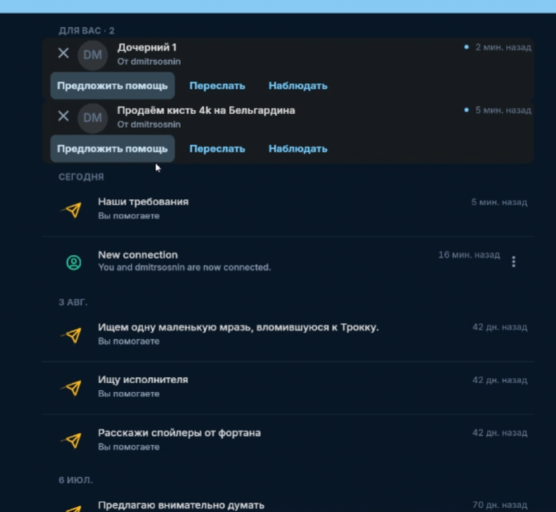Click the 3 АВГ. section header
The width and height of the screenshot is (556, 512).
pos(73,302)
